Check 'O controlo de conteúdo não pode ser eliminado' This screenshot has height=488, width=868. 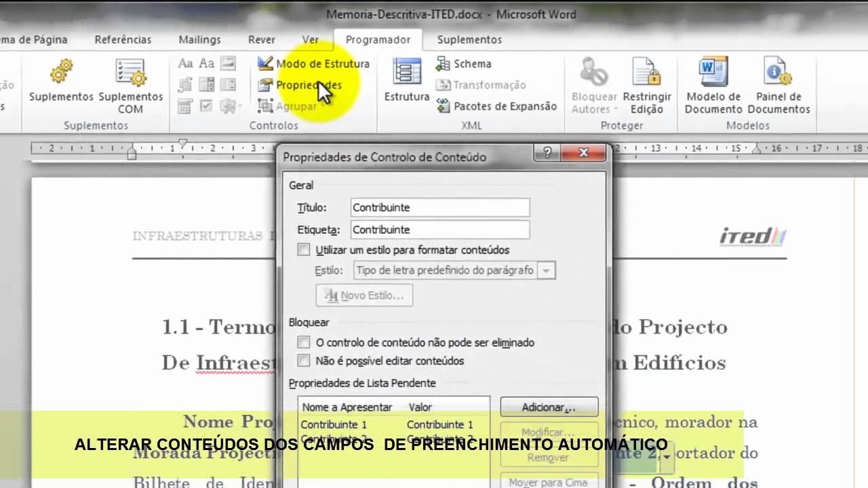pyautogui.click(x=304, y=343)
